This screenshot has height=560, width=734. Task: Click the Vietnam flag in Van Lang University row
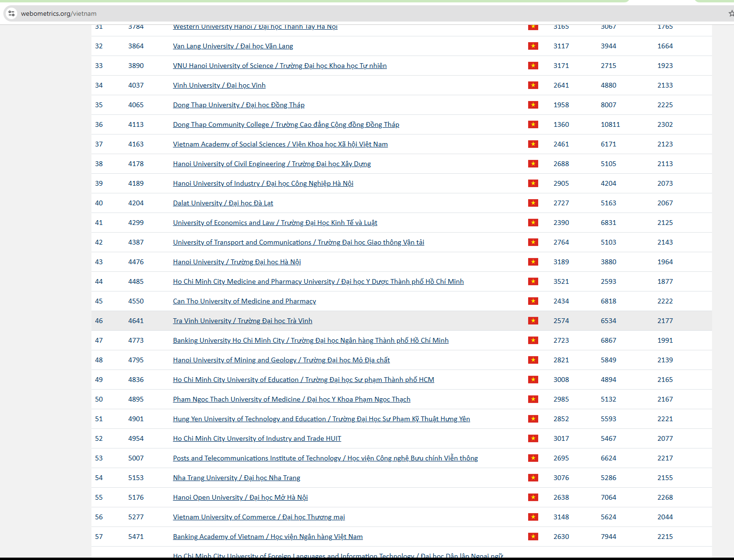(533, 46)
